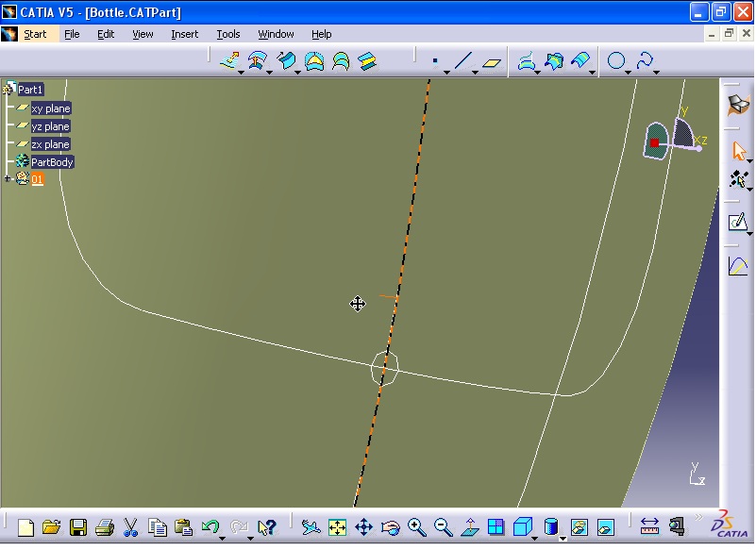
Task: Click the Paste clipboard icon
Action: pyautogui.click(x=183, y=527)
